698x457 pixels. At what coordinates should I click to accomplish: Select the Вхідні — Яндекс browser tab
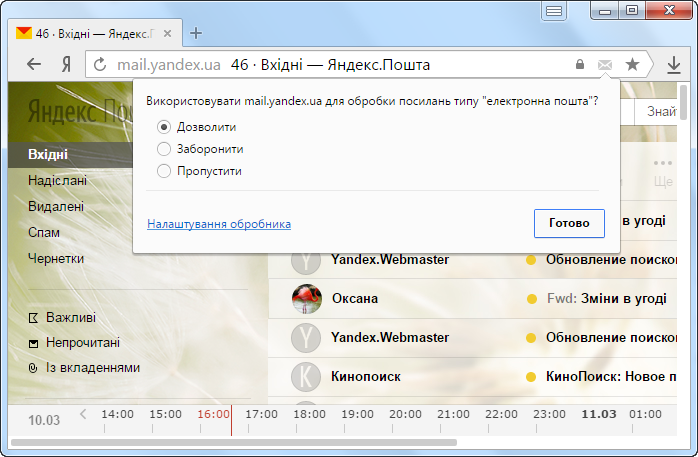(x=95, y=33)
